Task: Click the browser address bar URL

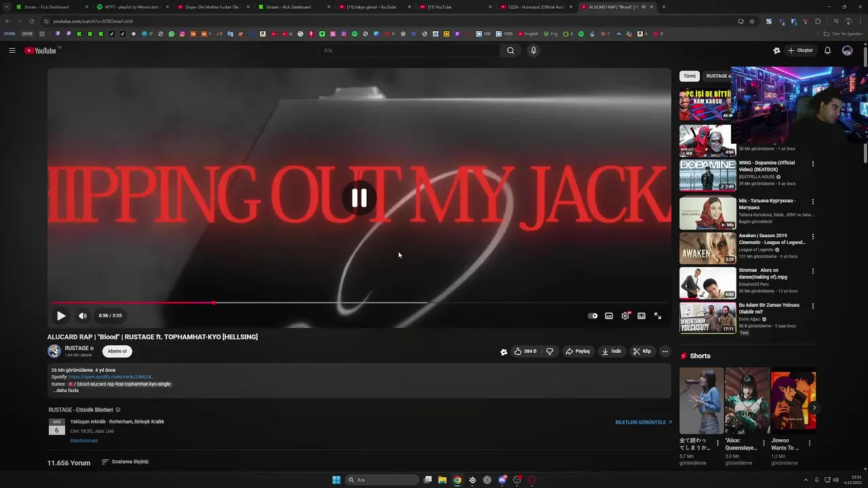Action: point(93,21)
